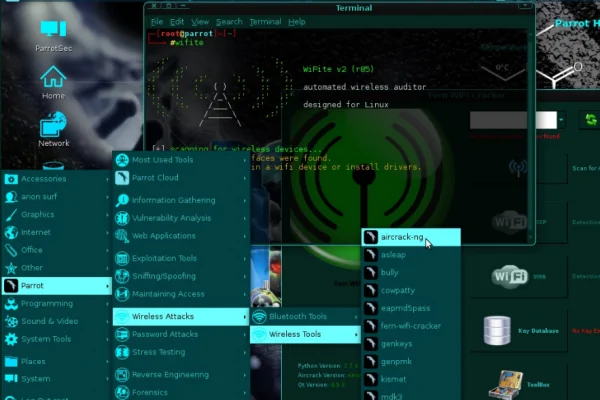600x400 pixels.
Task: Launch fern-wifi-cracker from the submenu
Action: coord(410,326)
